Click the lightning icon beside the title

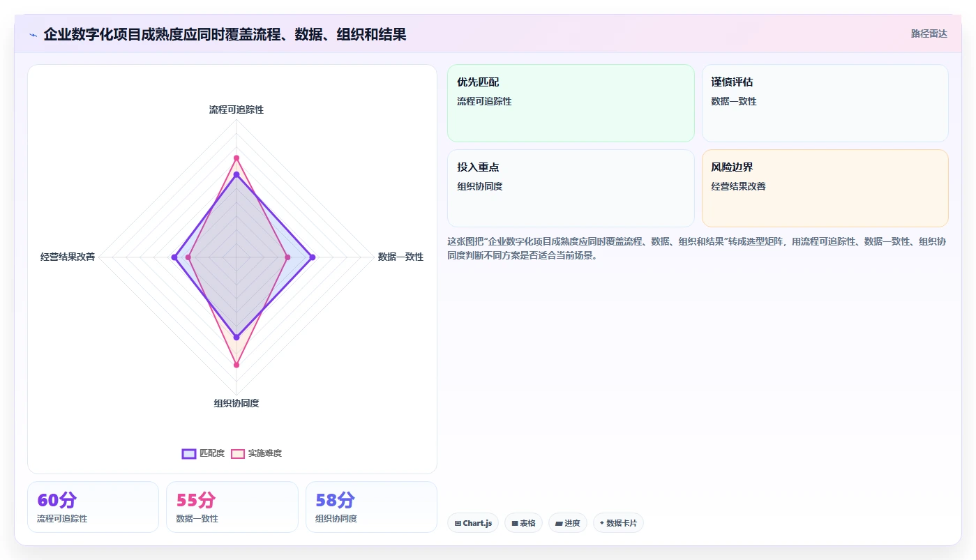33,34
